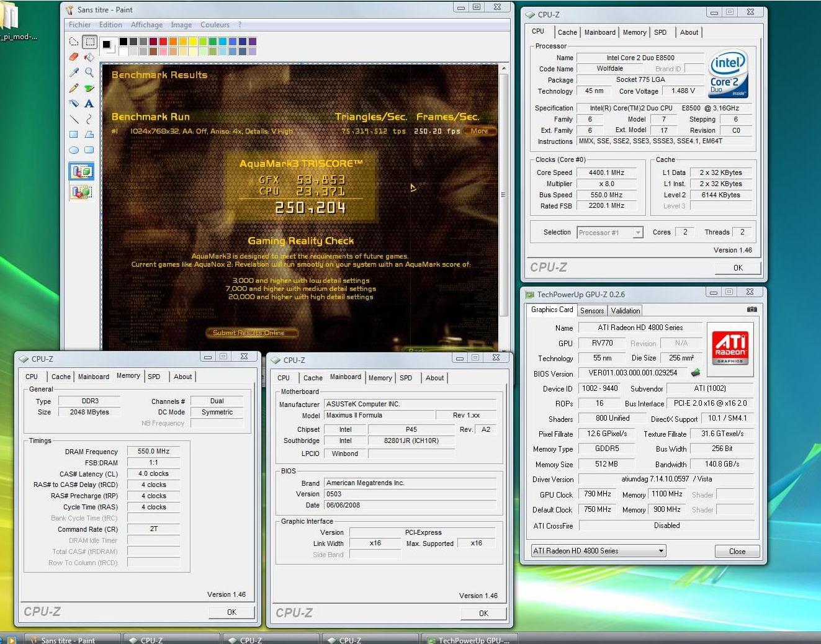The image size is (821, 644).
Task: Switch to the Validation tab in GPU-Z
Action: pos(625,311)
